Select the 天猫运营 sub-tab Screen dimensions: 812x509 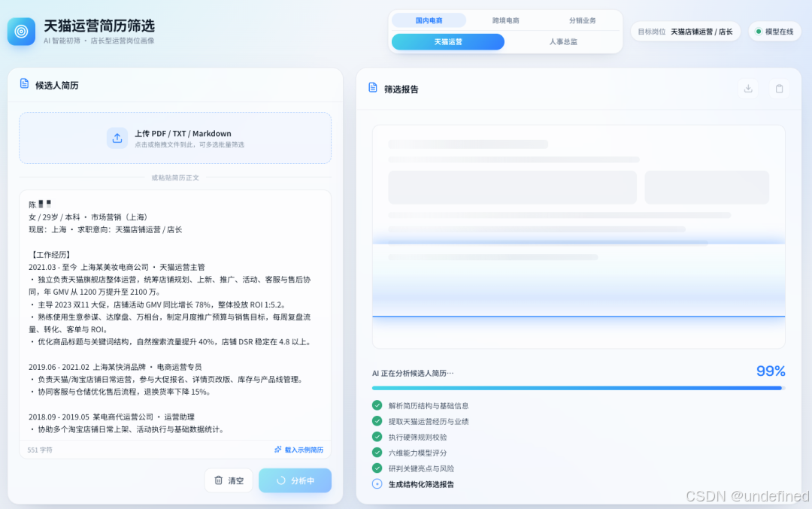[448, 42]
